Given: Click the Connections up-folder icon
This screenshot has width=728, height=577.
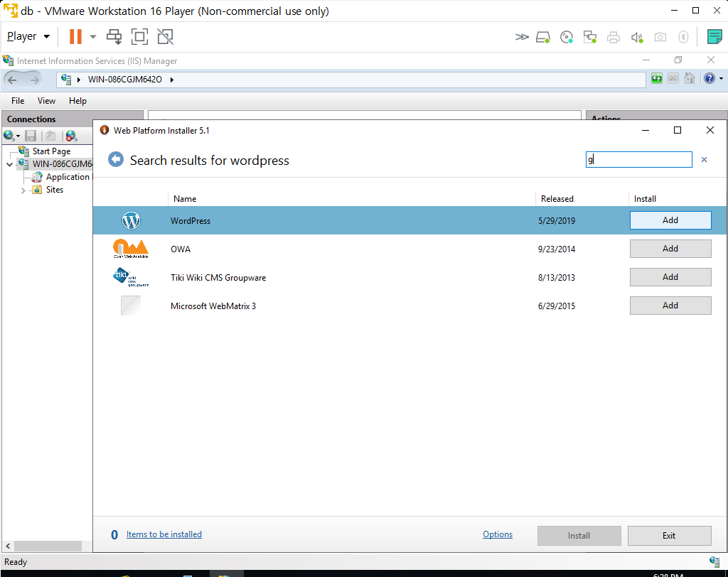Looking at the screenshot, I should (x=50, y=136).
